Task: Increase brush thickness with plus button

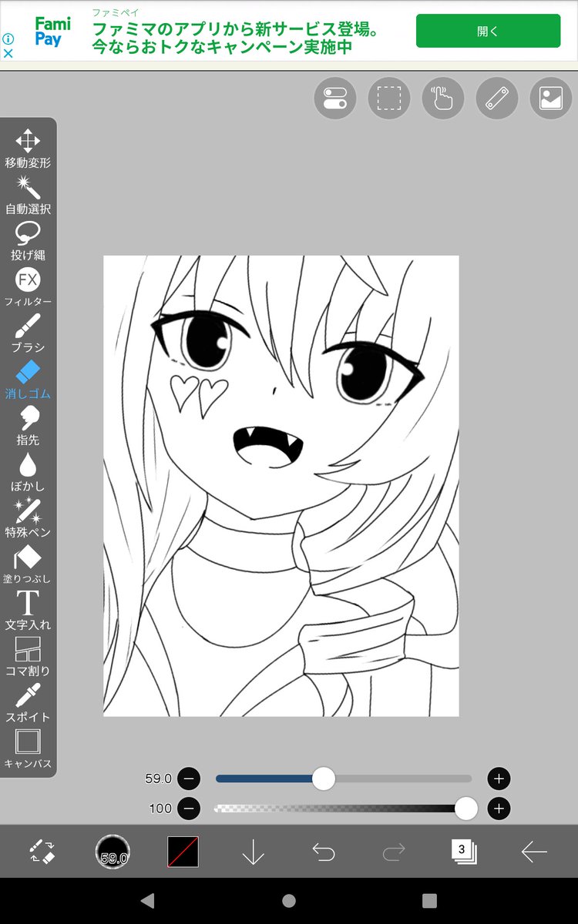Action: [499, 778]
